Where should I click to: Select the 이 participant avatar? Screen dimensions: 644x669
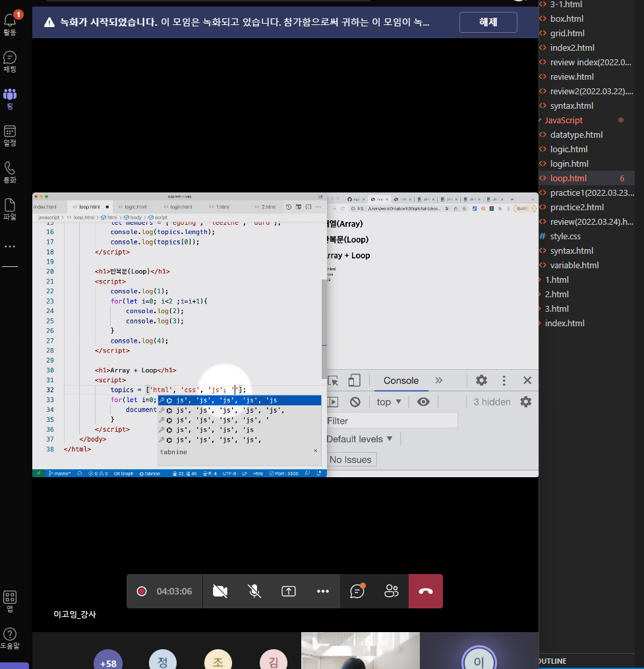[479, 658]
